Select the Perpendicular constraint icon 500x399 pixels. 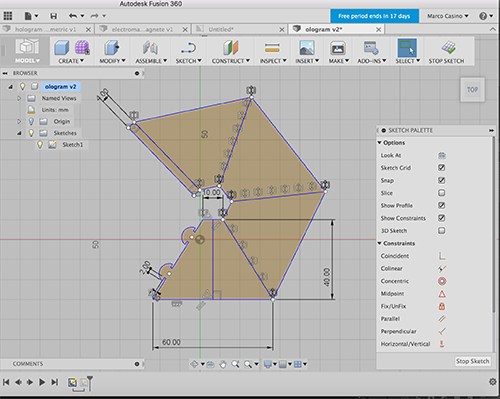[x=442, y=331]
